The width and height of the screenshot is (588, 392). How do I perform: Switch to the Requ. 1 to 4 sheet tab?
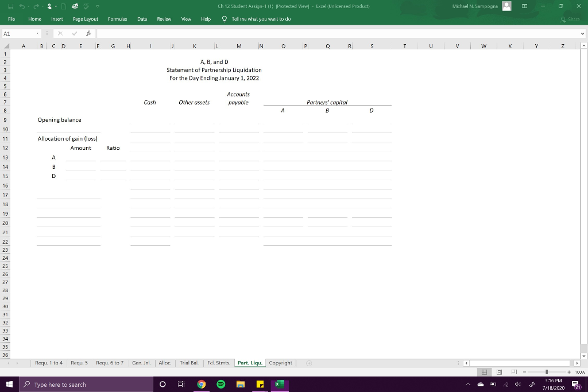pos(49,363)
